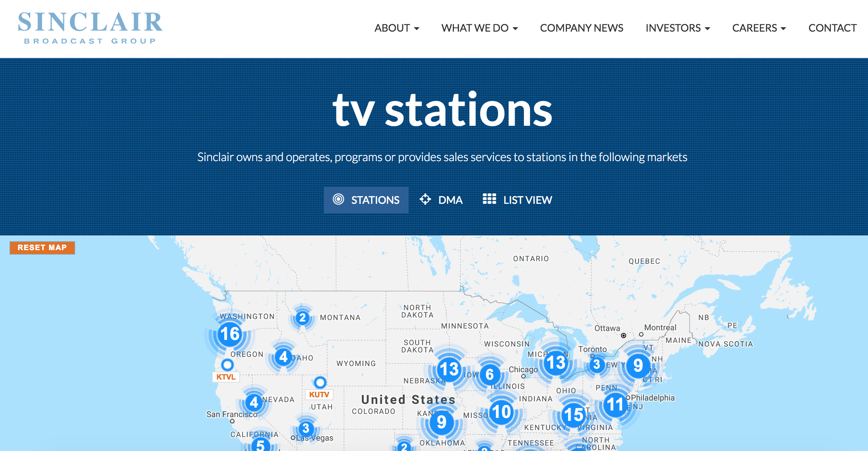The height and width of the screenshot is (451, 868).
Task: Open the Careers dropdown menu
Action: click(x=759, y=28)
